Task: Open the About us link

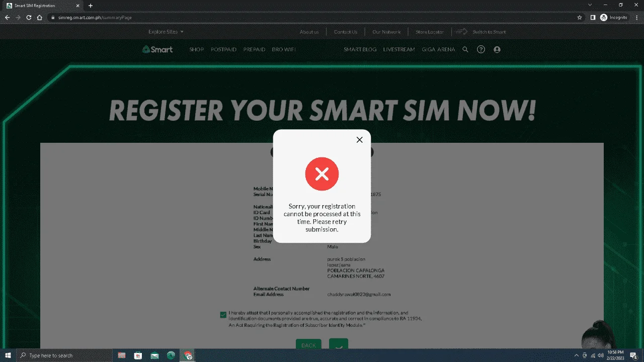Action: [x=309, y=32]
